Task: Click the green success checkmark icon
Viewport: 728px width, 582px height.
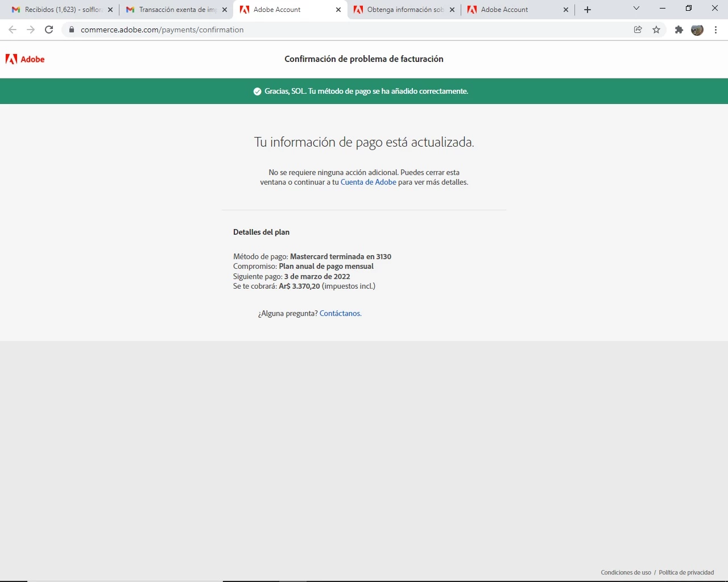Action: [x=257, y=92]
